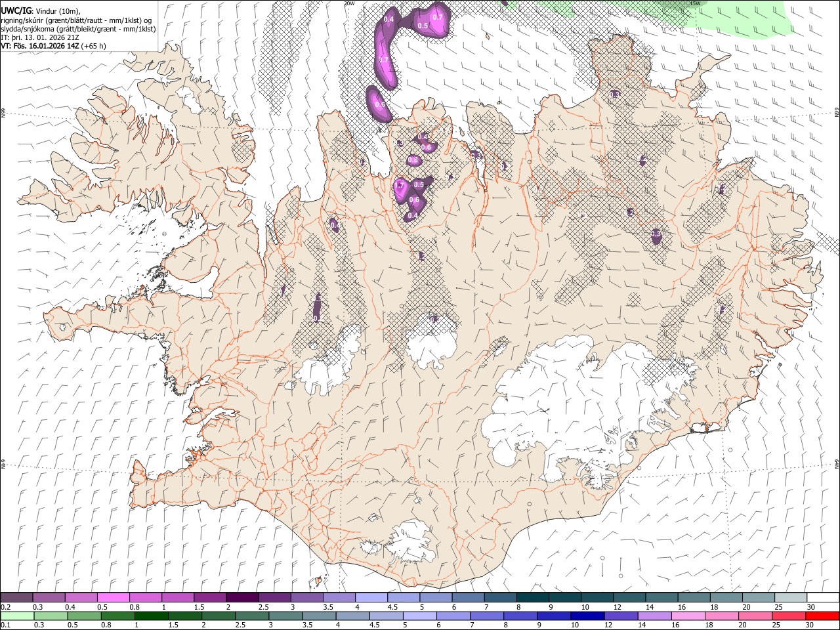Click the "0.2" label under the upper legend row
840x630 pixels.
point(6,607)
